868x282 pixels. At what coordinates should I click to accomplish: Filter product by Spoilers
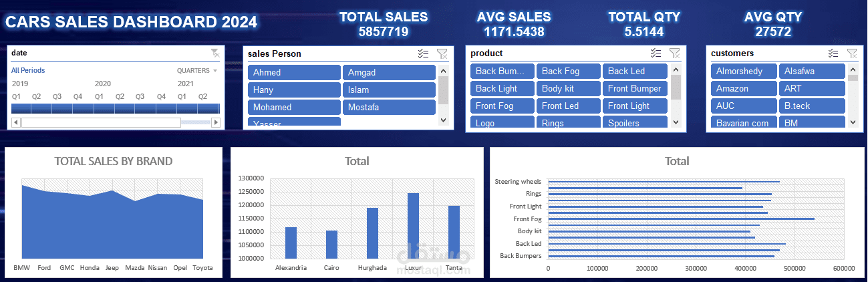635,122
